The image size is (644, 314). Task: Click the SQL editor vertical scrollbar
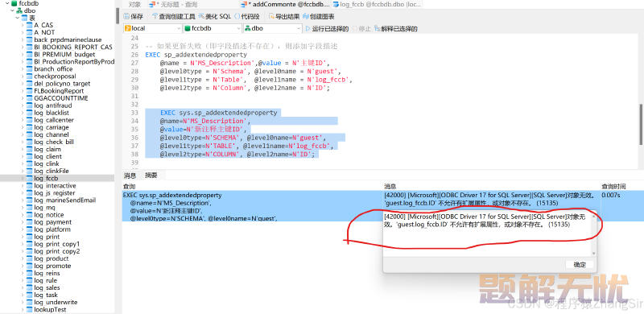tap(641, 124)
